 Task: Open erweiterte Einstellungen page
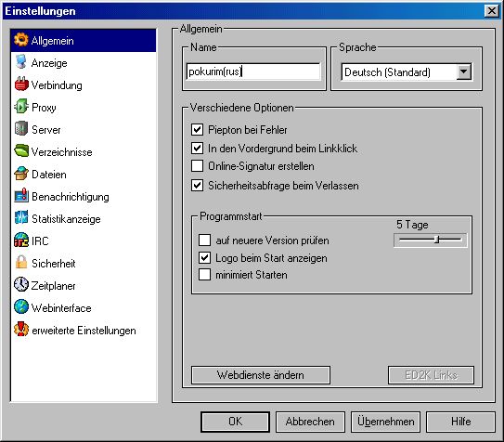[83, 331]
